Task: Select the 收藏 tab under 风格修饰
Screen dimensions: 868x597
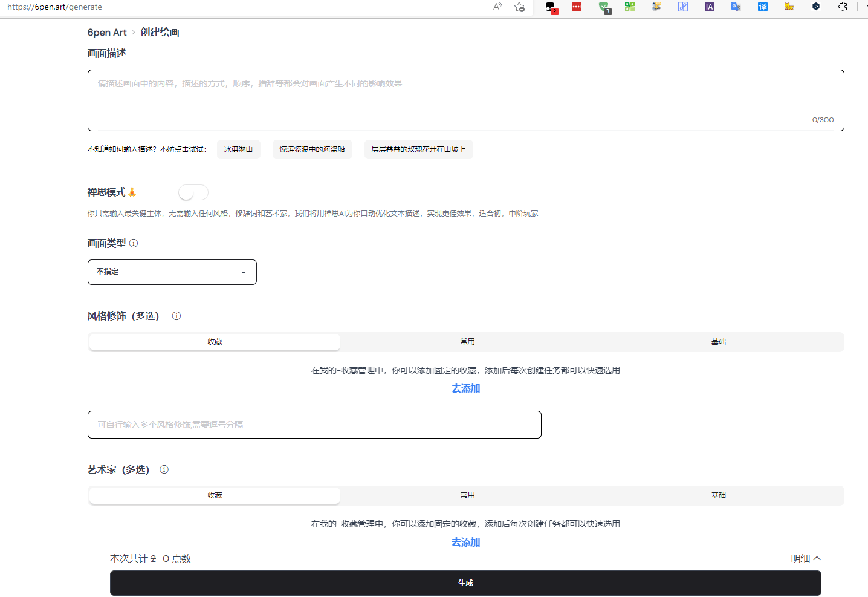Action: [x=215, y=342]
